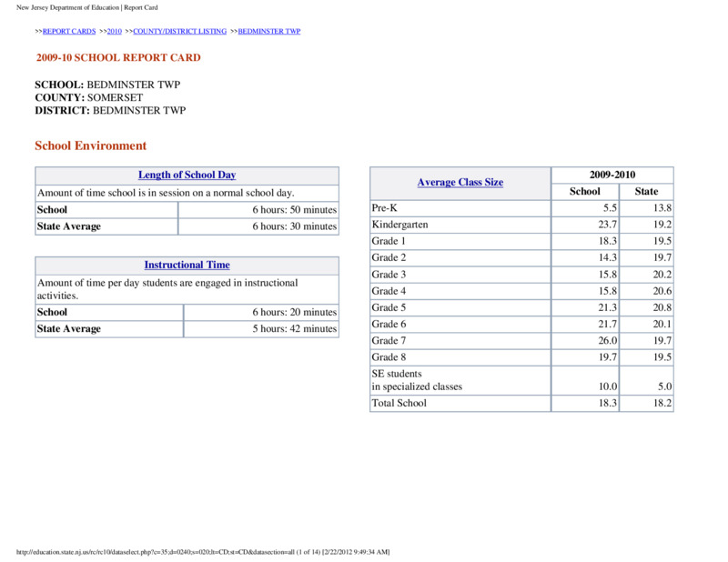Viewport: 728px width, 562px height.
Task: Select the Kindergarten school value 23.7
Action: tap(585, 225)
